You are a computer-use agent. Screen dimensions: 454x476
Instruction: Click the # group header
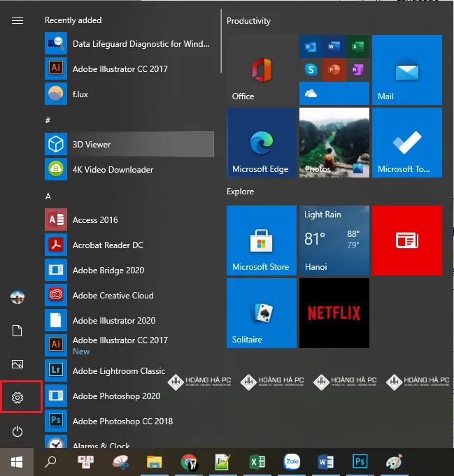coord(48,120)
